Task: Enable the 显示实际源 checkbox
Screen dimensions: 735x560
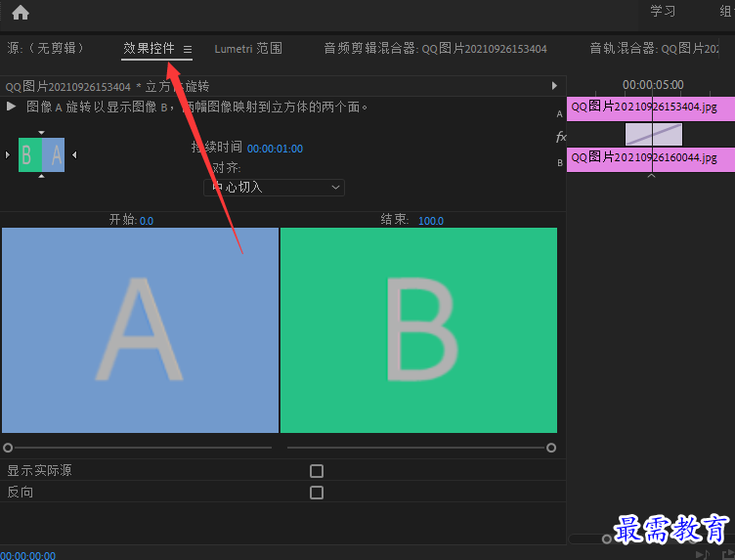Action: point(317,471)
